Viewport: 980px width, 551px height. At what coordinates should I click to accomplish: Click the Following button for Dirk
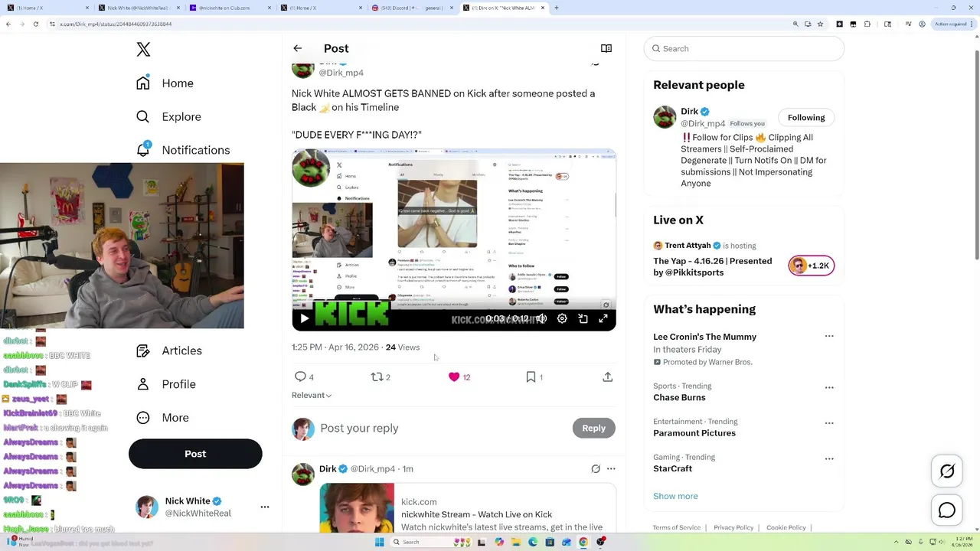point(806,117)
